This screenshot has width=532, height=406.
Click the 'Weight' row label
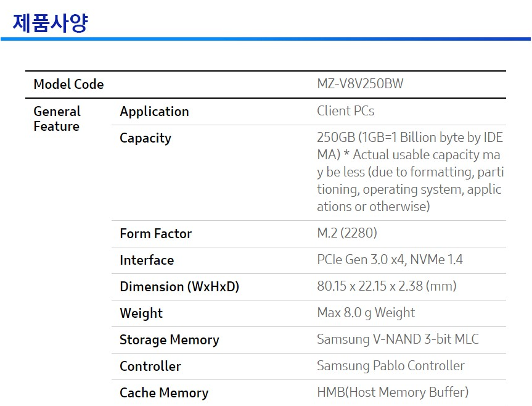coord(141,313)
